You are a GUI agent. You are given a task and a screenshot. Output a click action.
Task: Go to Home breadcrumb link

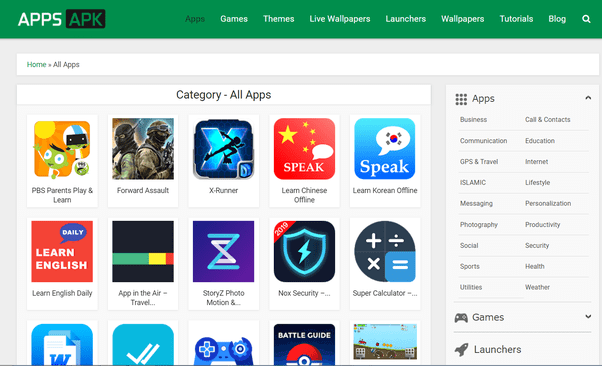pos(36,65)
